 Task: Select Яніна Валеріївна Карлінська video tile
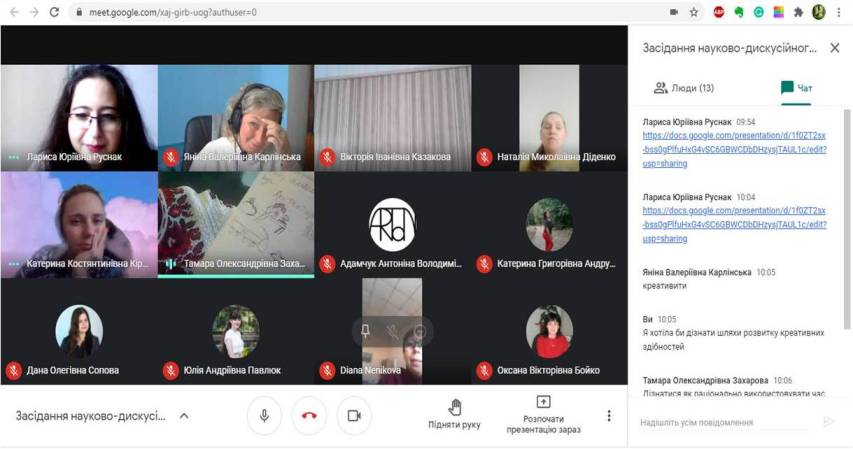point(236,118)
